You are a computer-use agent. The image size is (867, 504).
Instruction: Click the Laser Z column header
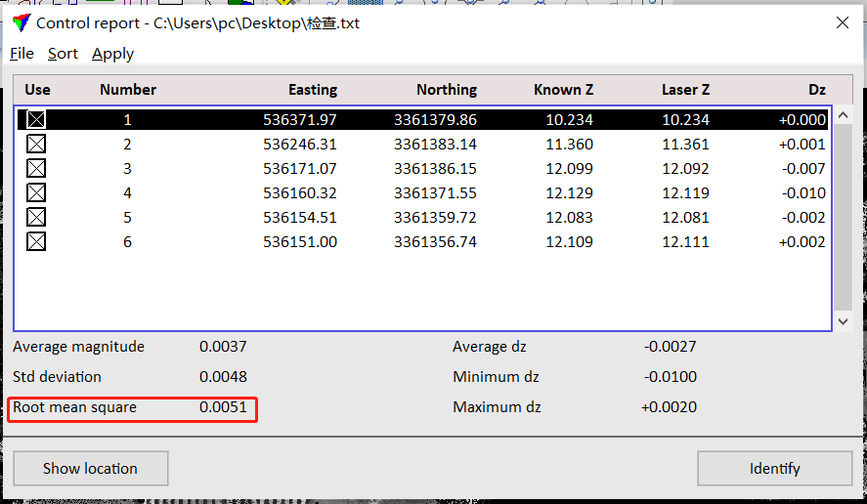point(685,90)
